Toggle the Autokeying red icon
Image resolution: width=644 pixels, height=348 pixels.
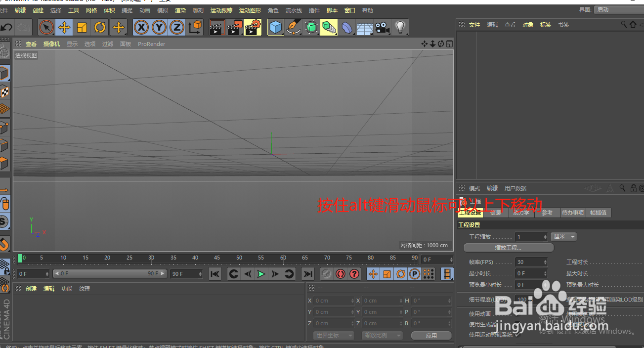tap(341, 274)
